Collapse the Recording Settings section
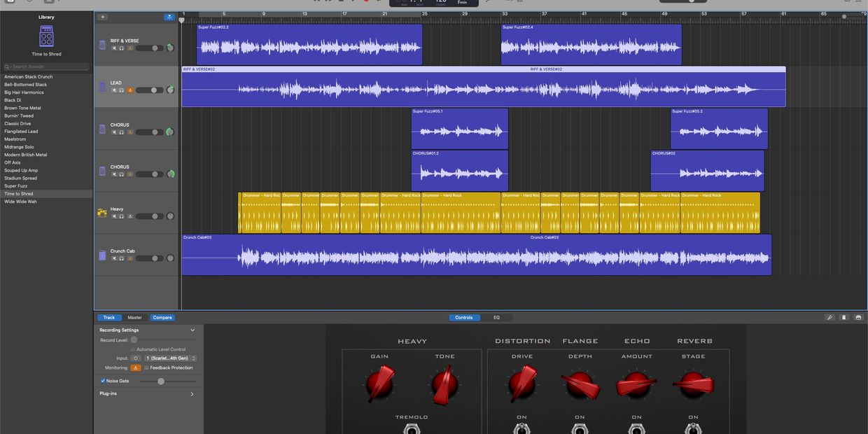This screenshot has width=868, height=434. [x=192, y=330]
